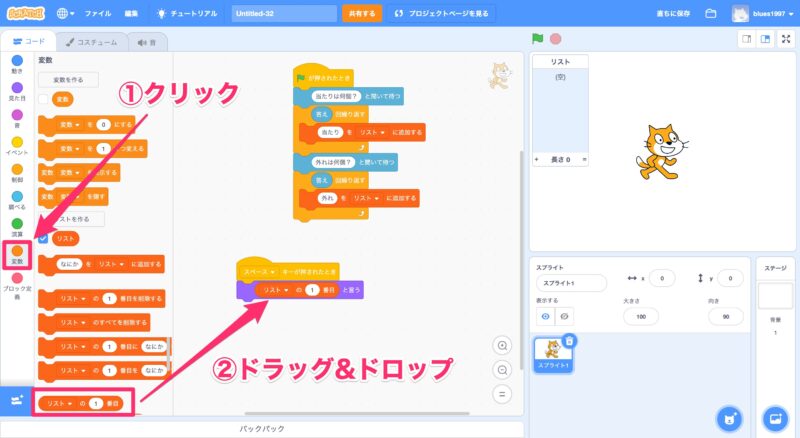Select the 変数 orange category circle
Screen dimensions: 800x438
[16, 250]
